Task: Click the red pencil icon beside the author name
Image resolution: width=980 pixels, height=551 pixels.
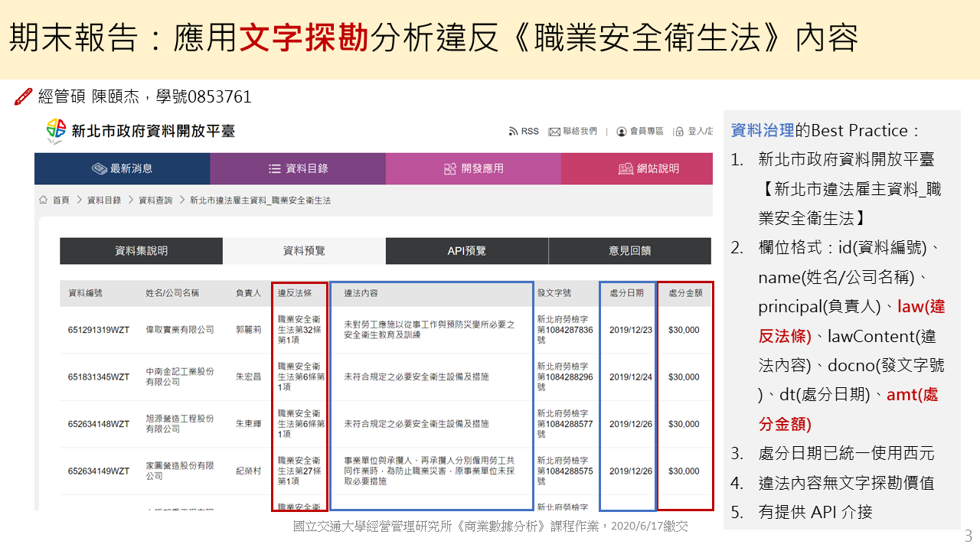Action: (24, 96)
